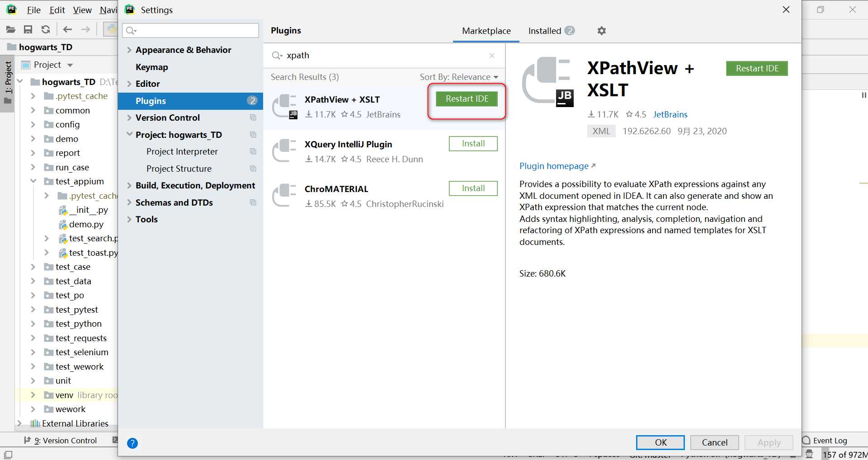Switch to the Marketplace tab
The image size is (868, 460).
486,31
